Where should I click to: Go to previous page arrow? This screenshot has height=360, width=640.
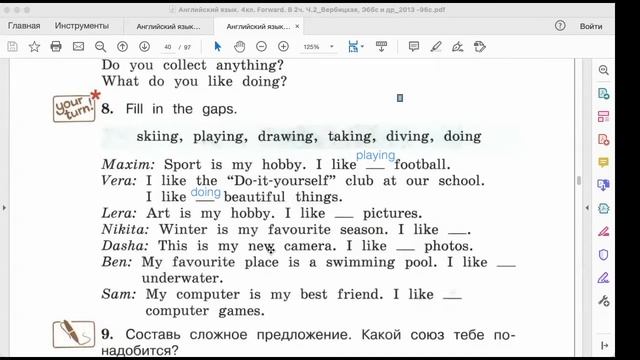coord(122,47)
